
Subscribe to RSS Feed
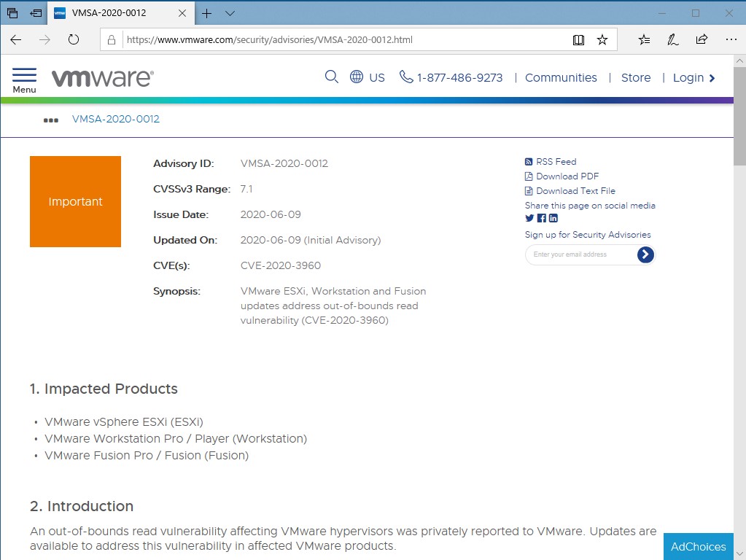pos(551,162)
